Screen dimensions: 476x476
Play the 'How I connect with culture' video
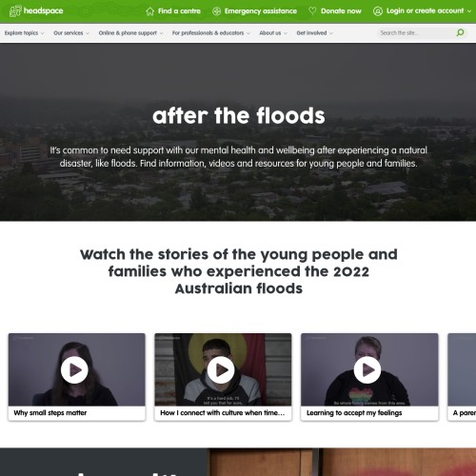pyautogui.click(x=221, y=369)
